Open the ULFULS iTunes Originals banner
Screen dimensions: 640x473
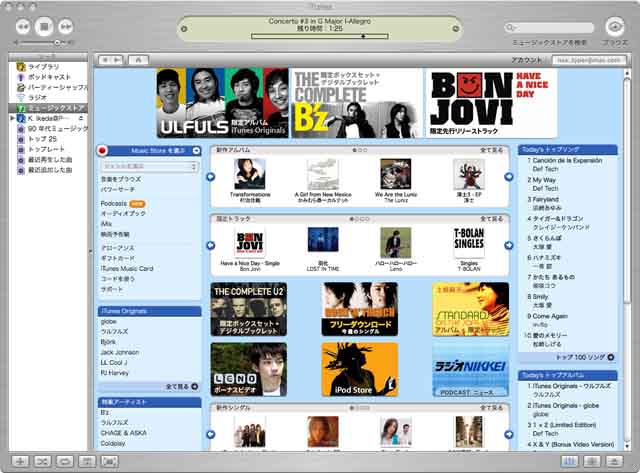tap(222, 103)
